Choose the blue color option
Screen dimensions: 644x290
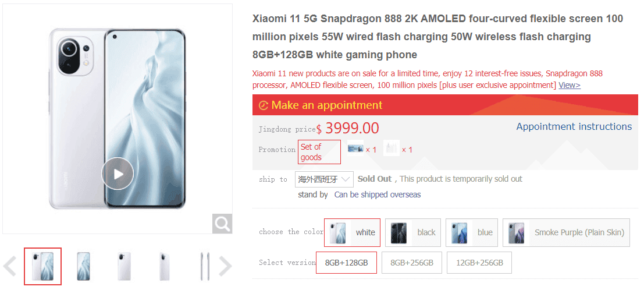tap(471, 232)
